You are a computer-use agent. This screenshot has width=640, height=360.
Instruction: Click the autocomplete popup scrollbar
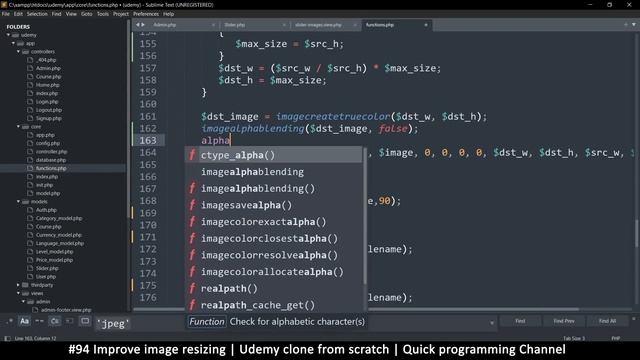(x=364, y=216)
